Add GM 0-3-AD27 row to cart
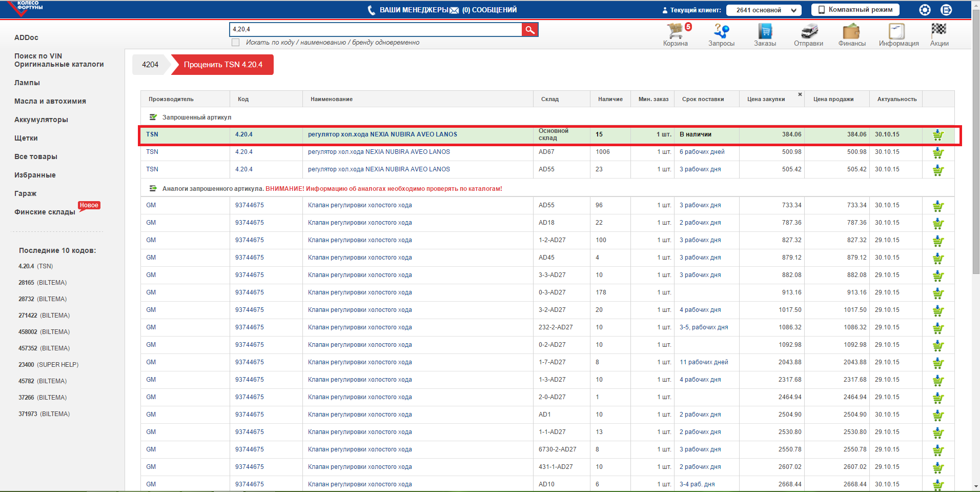The height and width of the screenshot is (492, 980). pyautogui.click(x=938, y=293)
